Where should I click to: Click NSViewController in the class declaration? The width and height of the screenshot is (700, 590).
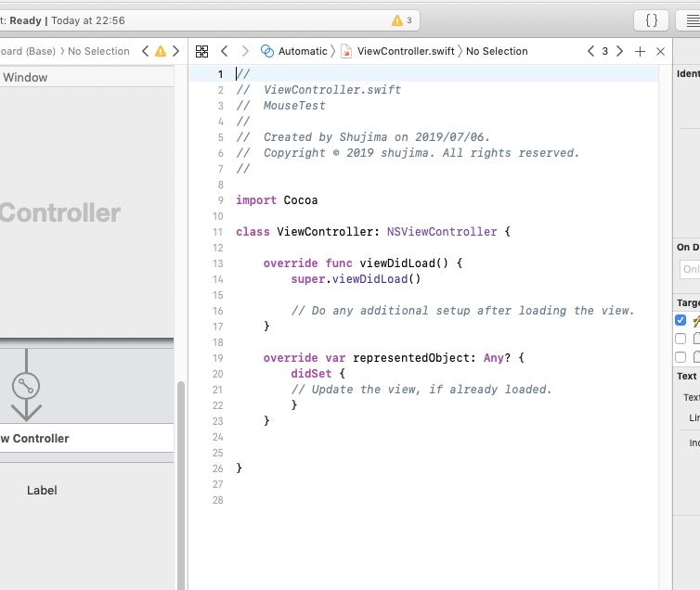tap(442, 232)
